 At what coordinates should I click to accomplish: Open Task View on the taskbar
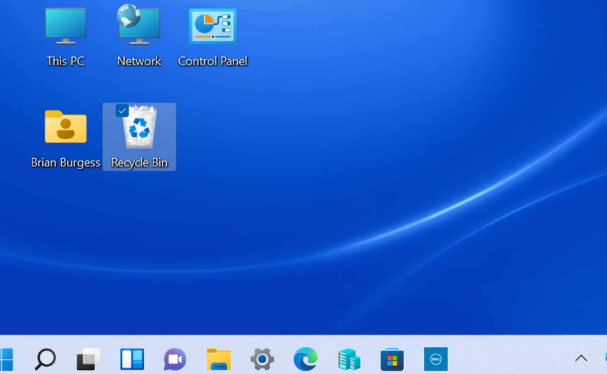[x=89, y=359]
